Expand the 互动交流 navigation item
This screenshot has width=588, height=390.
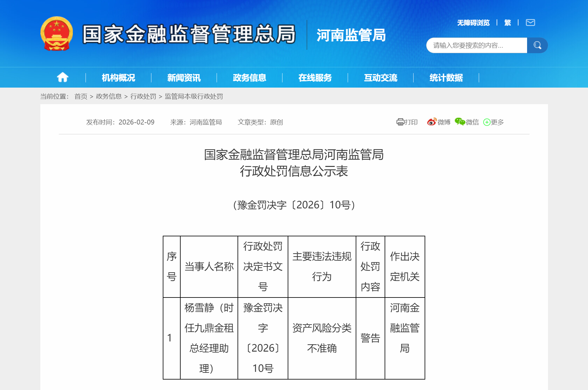[381, 78]
